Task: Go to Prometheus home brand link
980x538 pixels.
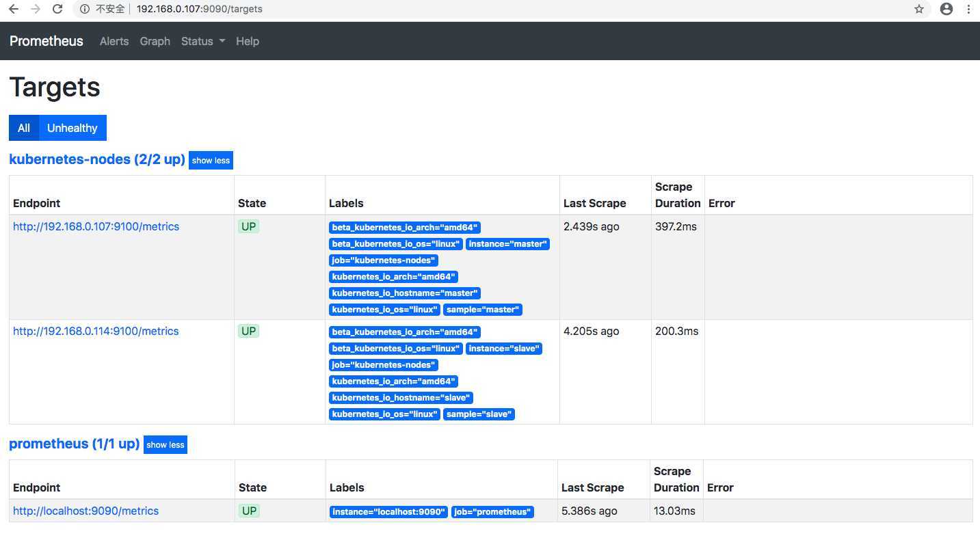Action: [47, 41]
